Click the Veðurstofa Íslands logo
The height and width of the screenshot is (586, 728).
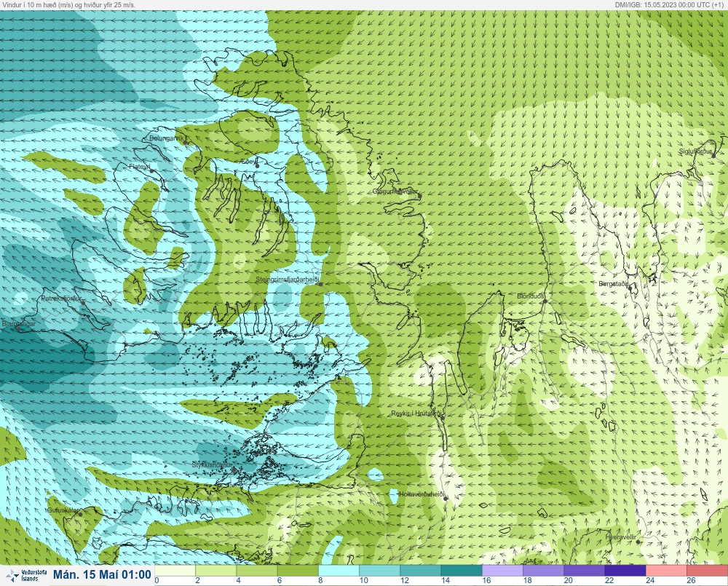point(26,576)
